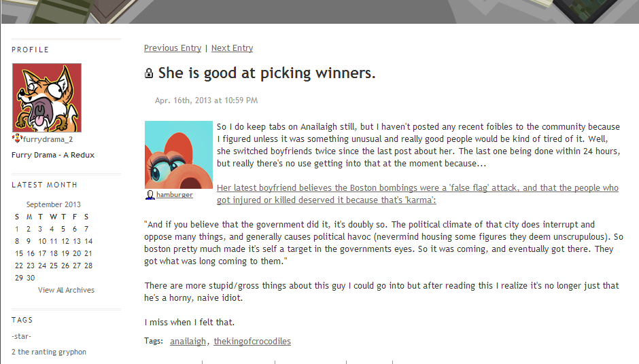The image size is (639, 364).
Task: Open the furrydrama_2 fox profile avatar
Action: (x=47, y=98)
